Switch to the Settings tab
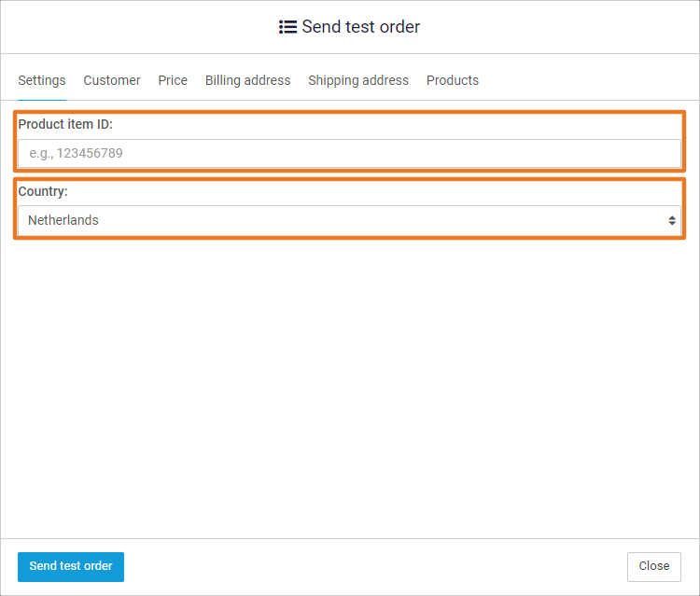The width and height of the screenshot is (700, 596). (x=42, y=80)
